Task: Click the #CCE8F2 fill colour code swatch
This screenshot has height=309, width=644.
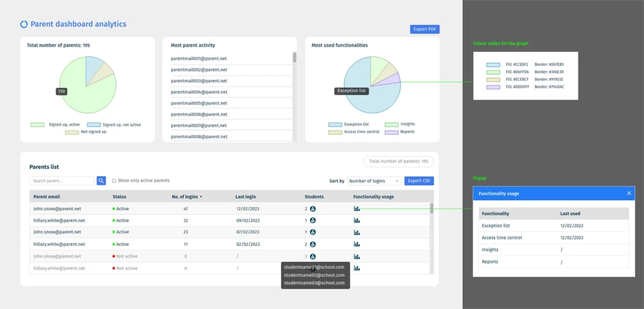Action: coord(493,65)
